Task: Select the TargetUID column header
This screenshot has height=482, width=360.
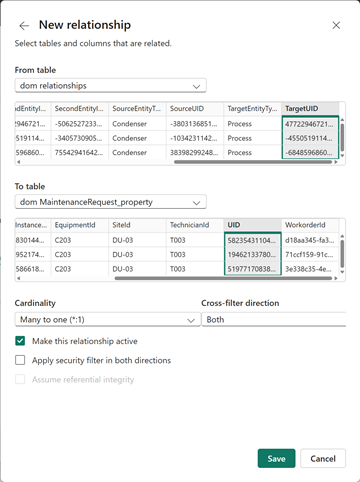Action: (x=310, y=109)
